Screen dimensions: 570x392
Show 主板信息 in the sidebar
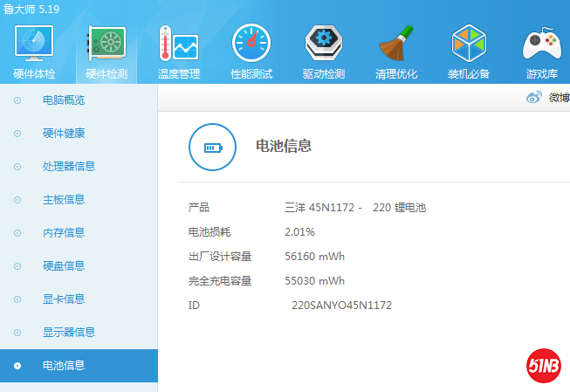click(x=64, y=200)
